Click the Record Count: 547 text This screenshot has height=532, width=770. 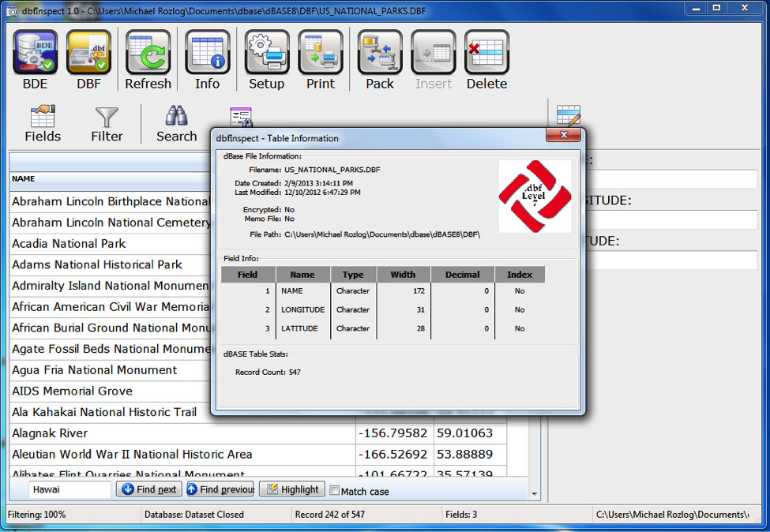pyautogui.click(x=268, y=372)
